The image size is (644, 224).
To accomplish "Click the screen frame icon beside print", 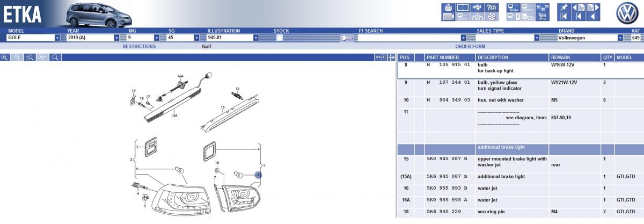I will point(463,8).
